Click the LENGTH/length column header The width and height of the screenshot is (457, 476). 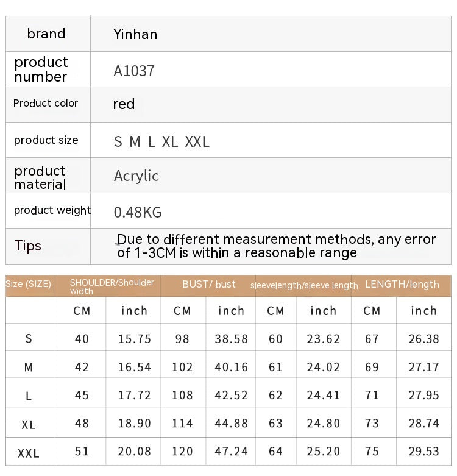coord(402,285)
